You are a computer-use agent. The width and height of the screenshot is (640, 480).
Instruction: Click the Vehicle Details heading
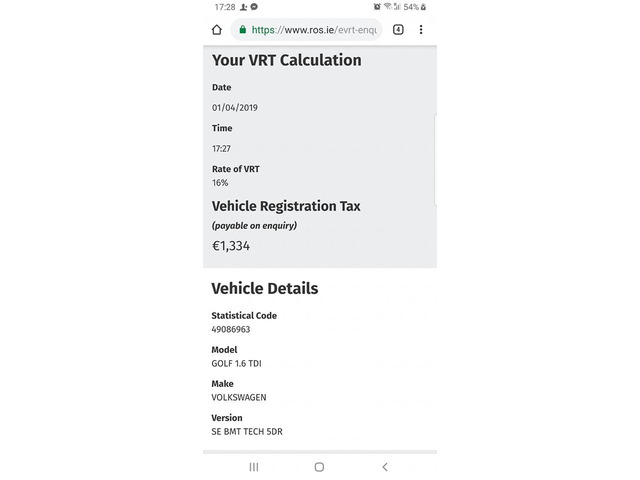264,288
